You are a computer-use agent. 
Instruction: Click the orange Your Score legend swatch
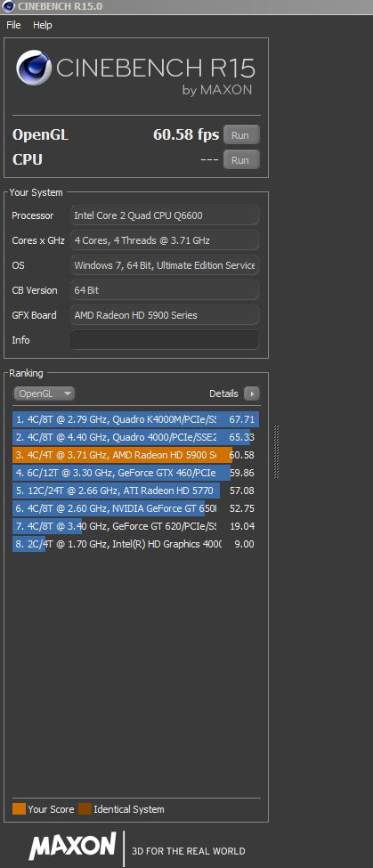tap(19, 808)
